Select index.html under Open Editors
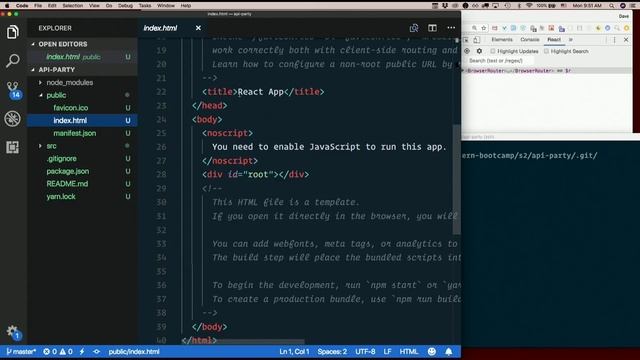Image resolution: width=640 pixels, height=360 pixels. [x=82, y=57]
